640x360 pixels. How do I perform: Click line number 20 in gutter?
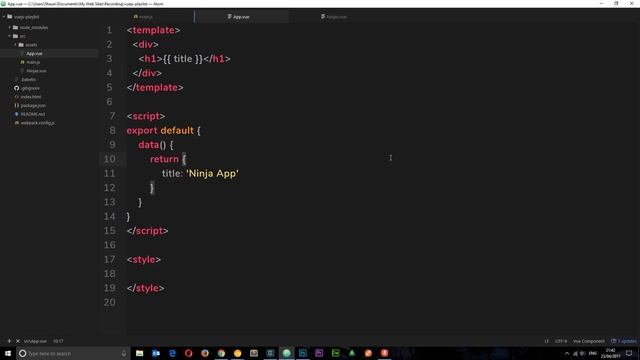click(109, 302)
